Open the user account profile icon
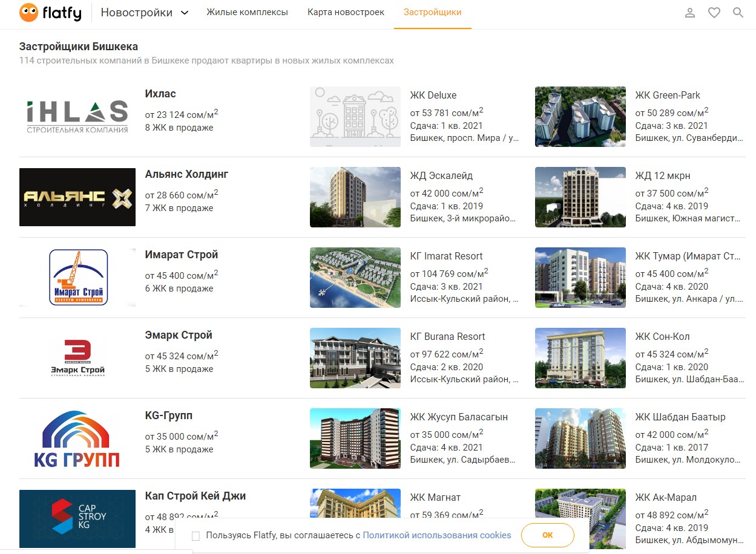Image resolution: width=756 pixels, height=554 pixels. tap(690, 13)
